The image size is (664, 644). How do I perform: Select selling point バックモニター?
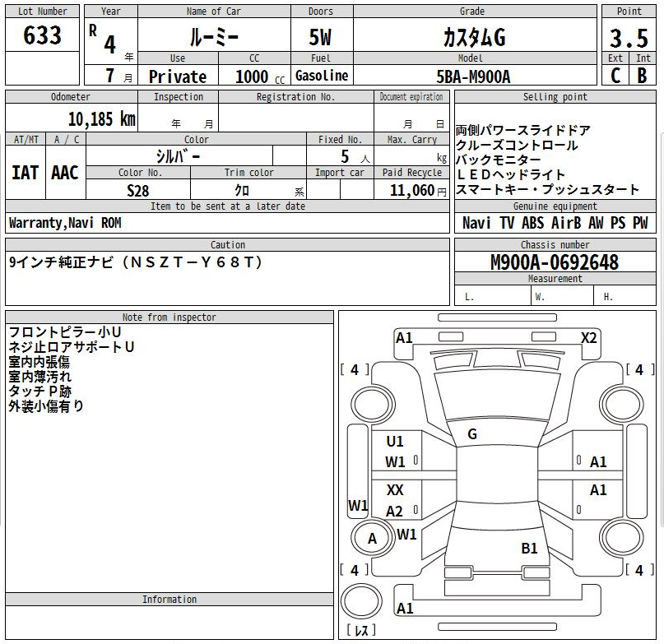(x=498, y=160)
